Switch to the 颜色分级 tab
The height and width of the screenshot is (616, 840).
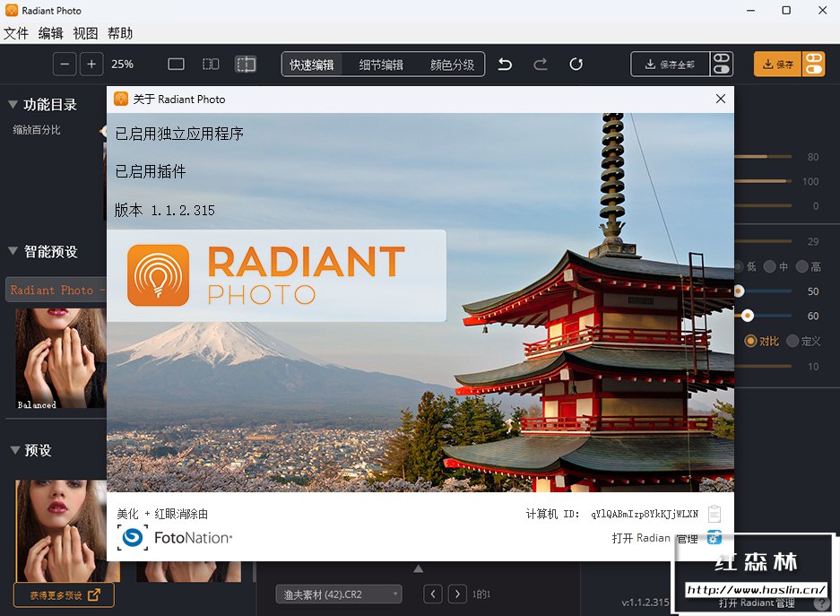tap(452, 65)
